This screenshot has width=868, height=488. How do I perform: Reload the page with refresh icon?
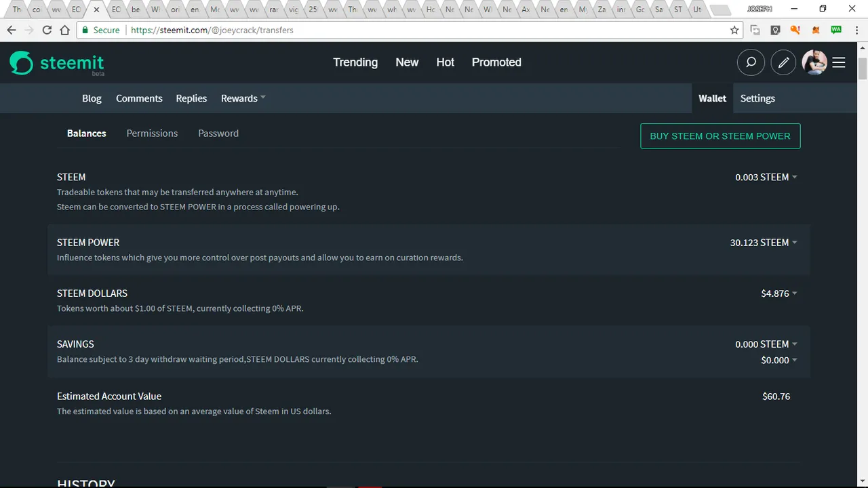pos(47,30)
